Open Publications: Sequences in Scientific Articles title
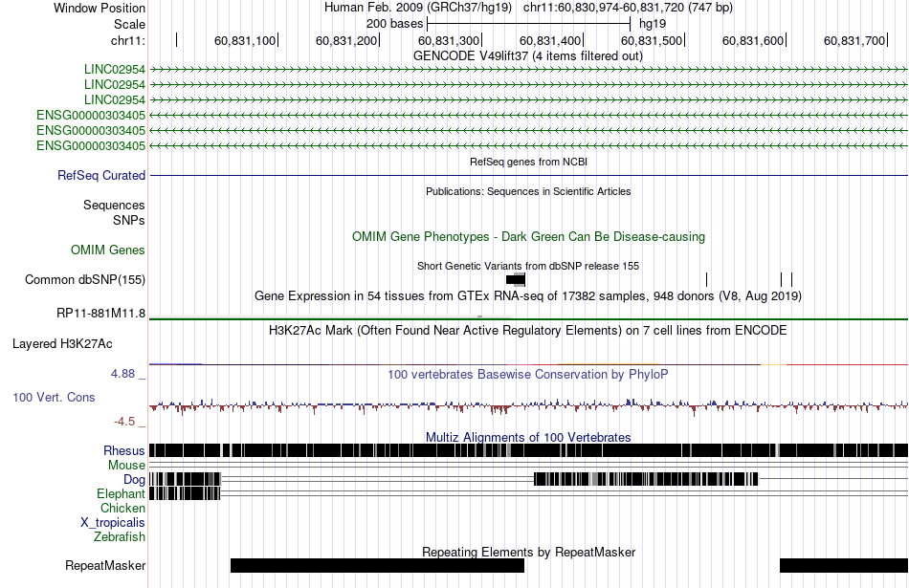909x588 pixels. (x=528, y=191)
